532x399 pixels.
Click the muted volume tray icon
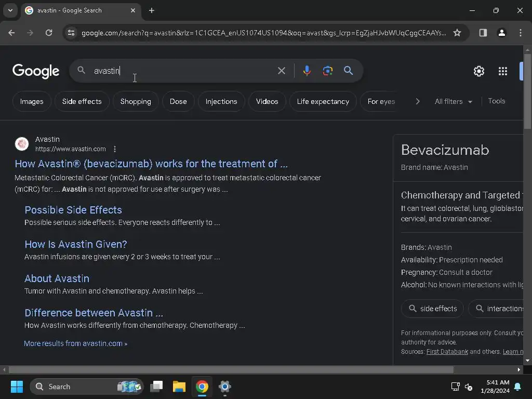469,387
